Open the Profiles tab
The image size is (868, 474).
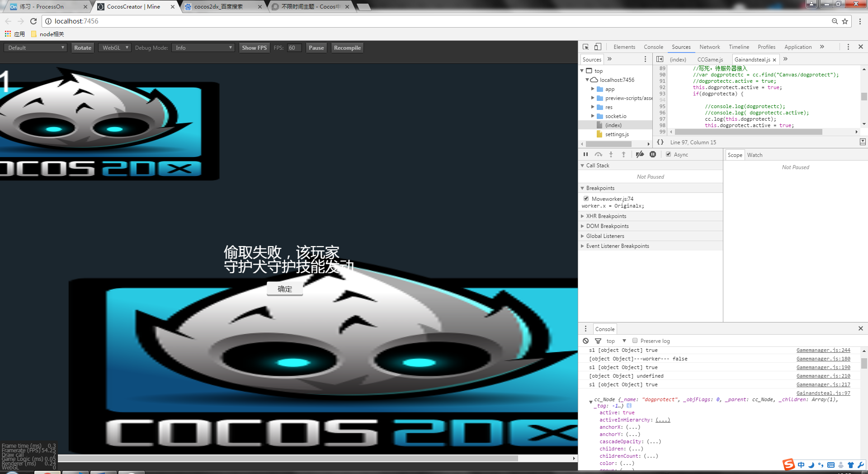[x=767, y=47]
